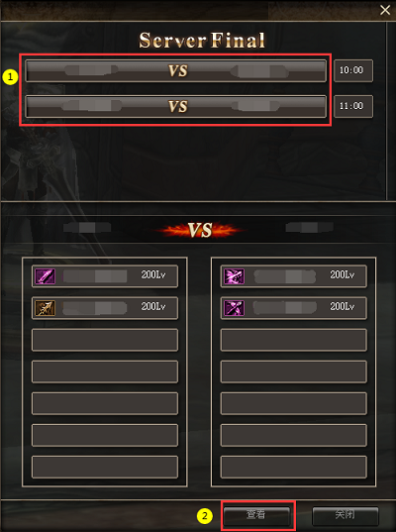This screenshot has height=532, width=396.
Task: Select the left team's second 200Lv player row
Action: (x=105, y=308)
